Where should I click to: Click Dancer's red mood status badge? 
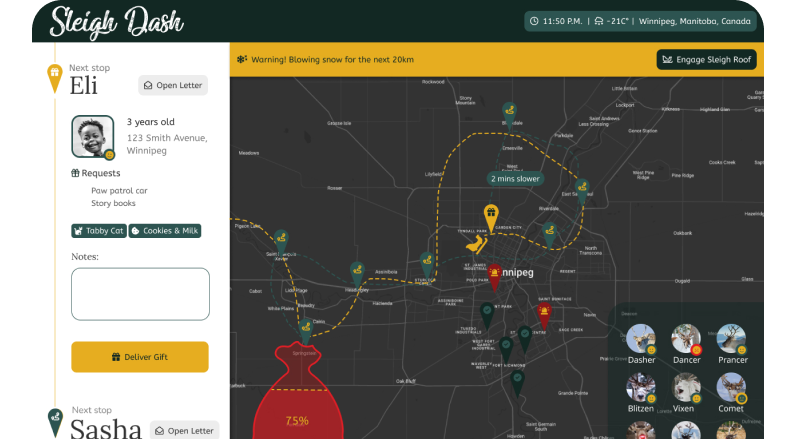point(698,349)
